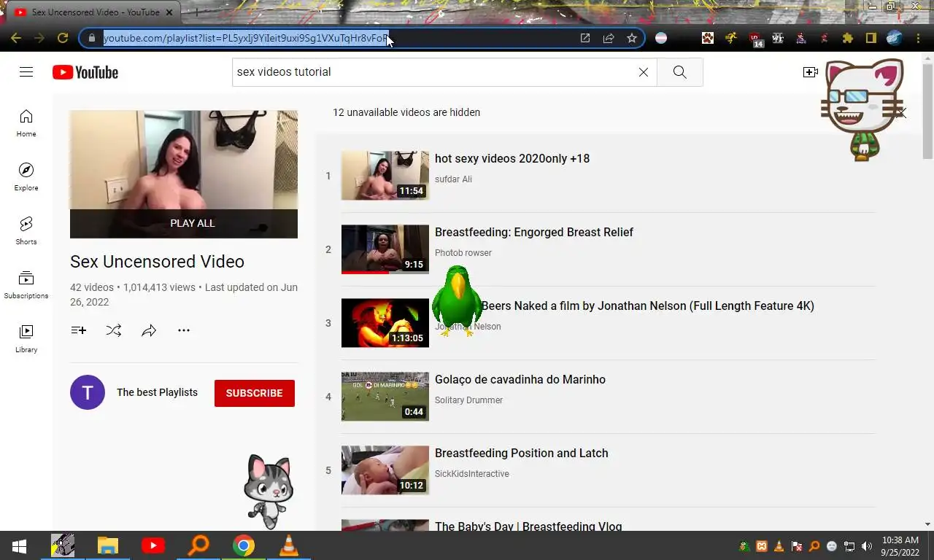Image resolution: width=934 pixels, height=560 pixels.
Task: Open Subscriptions in the sidebar
Action: [x=26, y=285]
